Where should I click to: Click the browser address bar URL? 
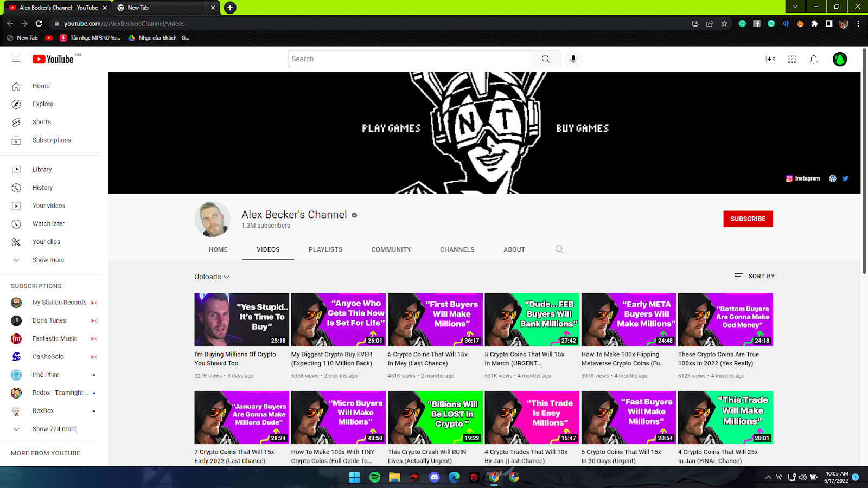(x=124, y=23)
